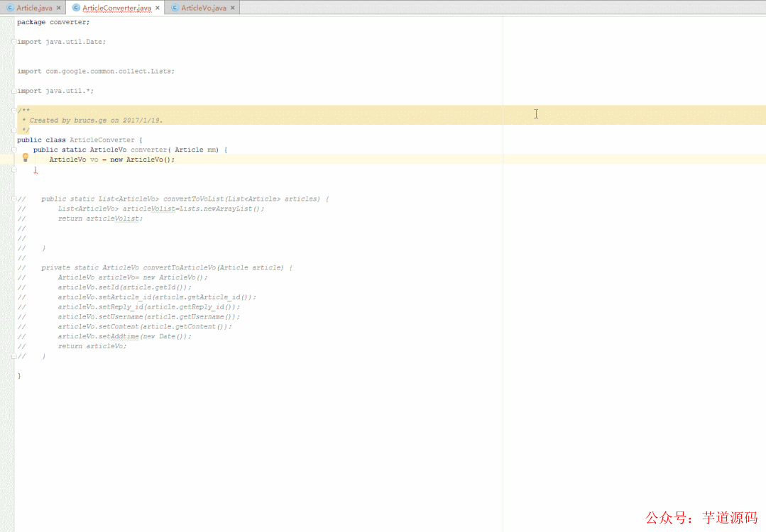Collapse the Javadoc comment via gutter fold arrow
Screen dimensions: 766x532
tap(13, 110)
